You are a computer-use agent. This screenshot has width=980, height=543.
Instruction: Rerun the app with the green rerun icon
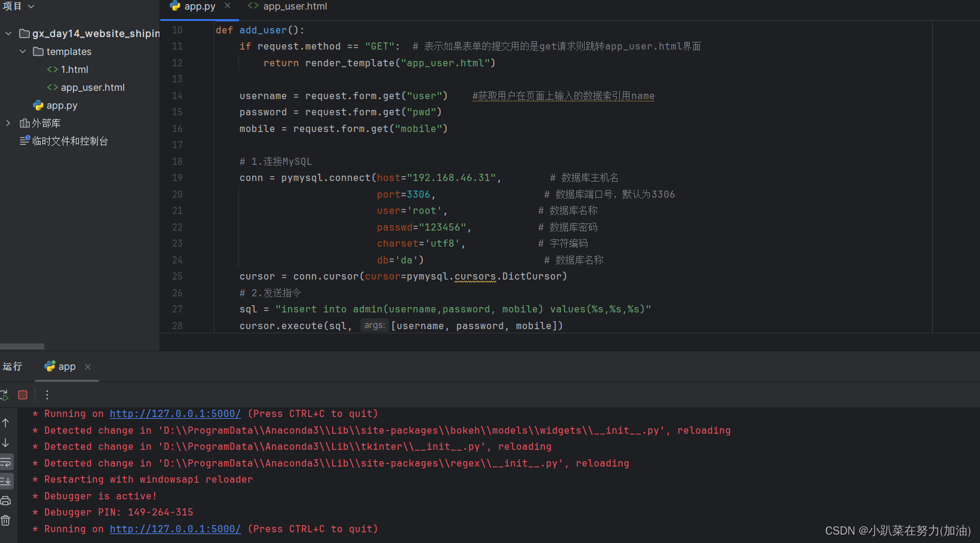pyautogui.click(x=5, y=395)
